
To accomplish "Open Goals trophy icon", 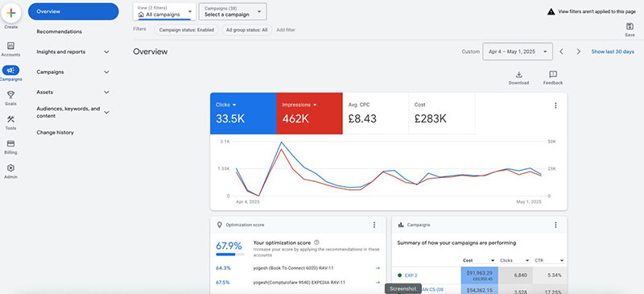I will [10, 94].
